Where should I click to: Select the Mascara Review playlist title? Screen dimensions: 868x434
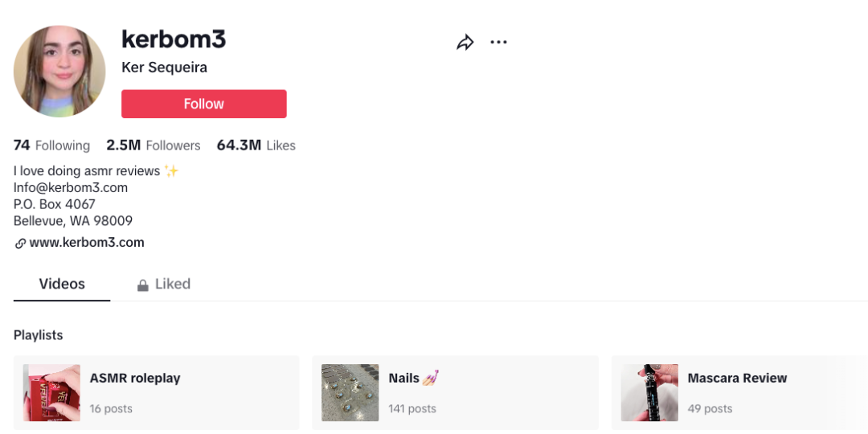coord(737,378)
